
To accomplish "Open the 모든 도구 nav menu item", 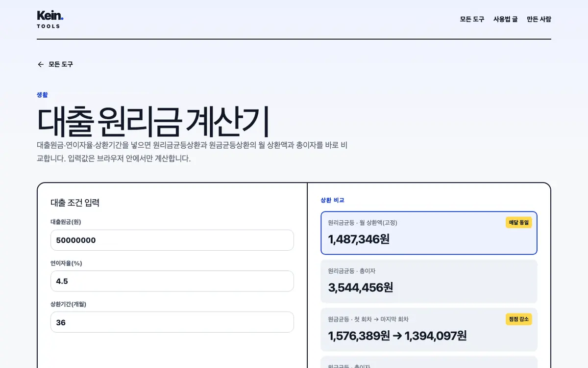I will (472, 19).
